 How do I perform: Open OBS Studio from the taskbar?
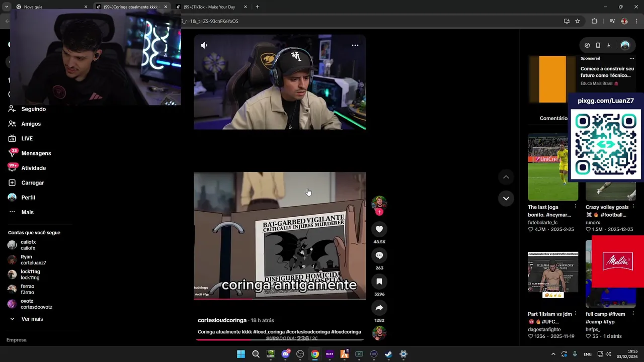300,354
